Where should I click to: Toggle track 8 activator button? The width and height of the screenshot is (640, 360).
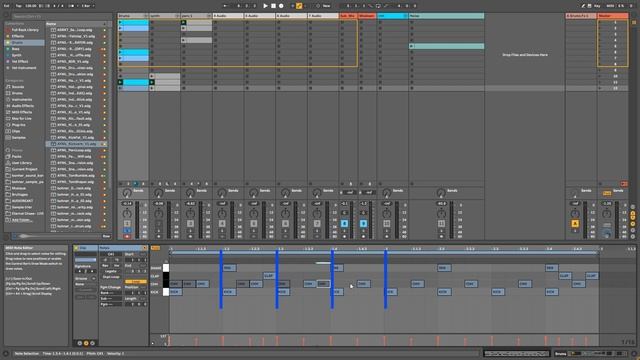click(344, 223)
